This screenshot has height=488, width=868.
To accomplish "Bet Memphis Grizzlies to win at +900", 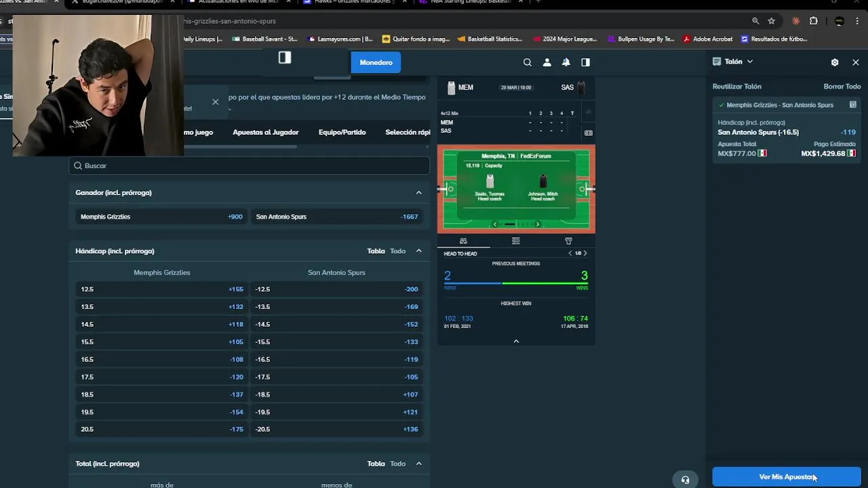I will click(x=161, y=217).
